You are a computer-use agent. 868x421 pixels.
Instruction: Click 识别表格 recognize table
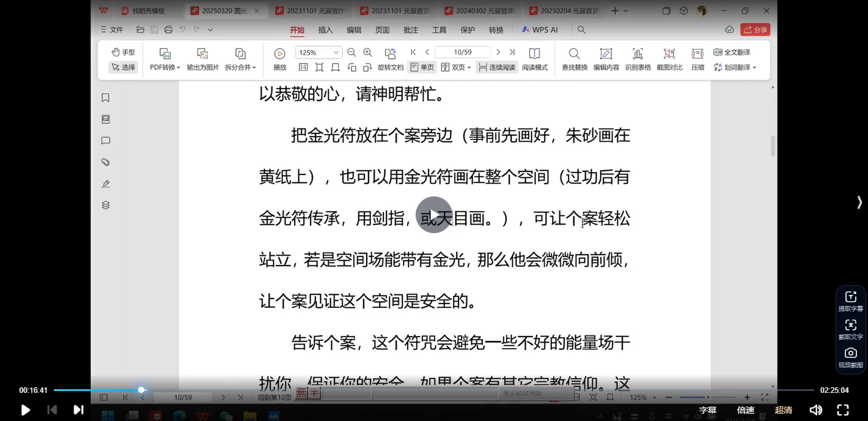tap(638, 60)
